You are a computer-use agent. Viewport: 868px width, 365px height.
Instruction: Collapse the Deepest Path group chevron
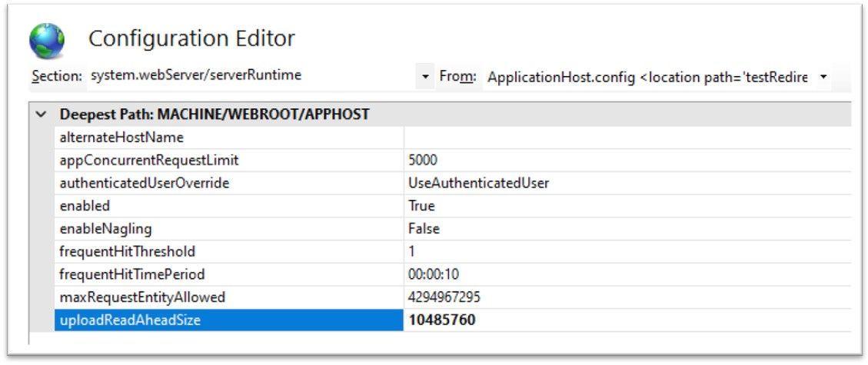(42, 115)
